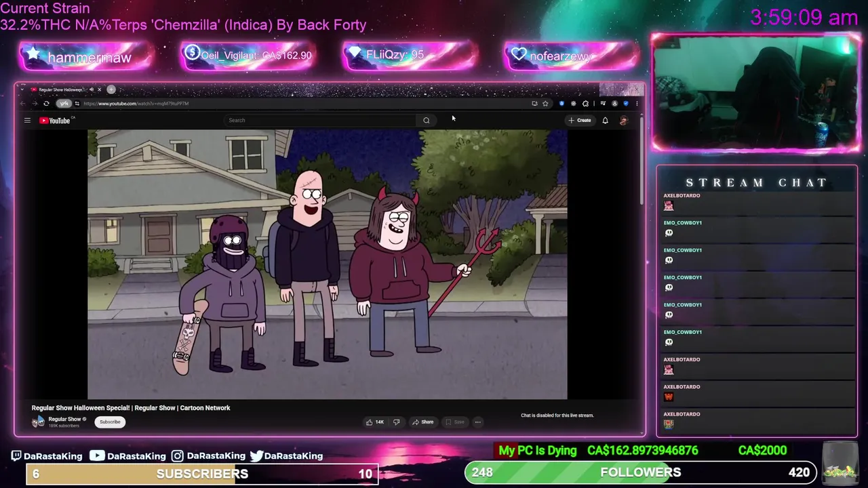Click the first EMO_COWBOY1 chat message
Image resolution: width=868 pixels, height=488 pixels.
[756, 229]
